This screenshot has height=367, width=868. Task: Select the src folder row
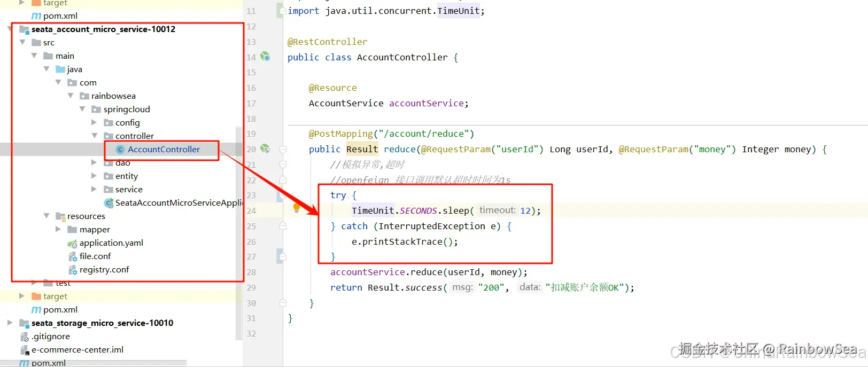[x=121, y=42]
